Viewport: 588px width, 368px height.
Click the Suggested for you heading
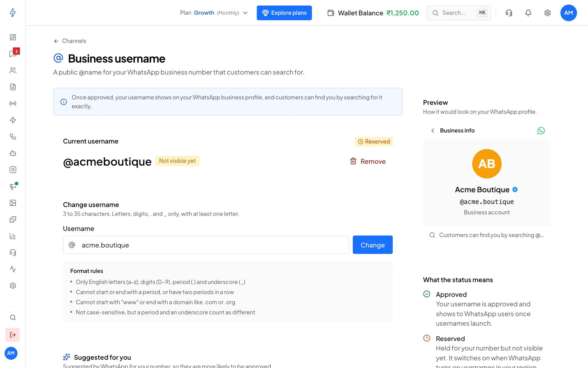pos(102,357)
